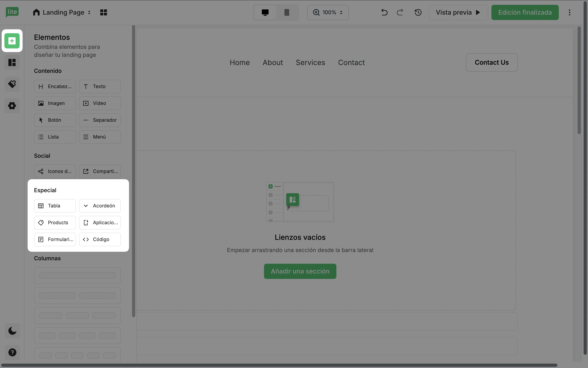Open the 100% zoom dropdown

point(328,12)
